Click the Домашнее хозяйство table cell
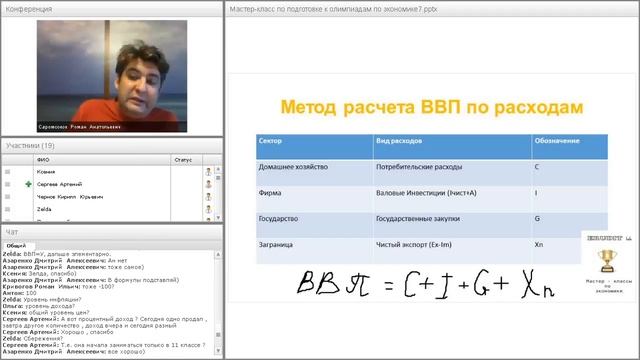Viewport: 640px width, 360px height. point(314,173)
